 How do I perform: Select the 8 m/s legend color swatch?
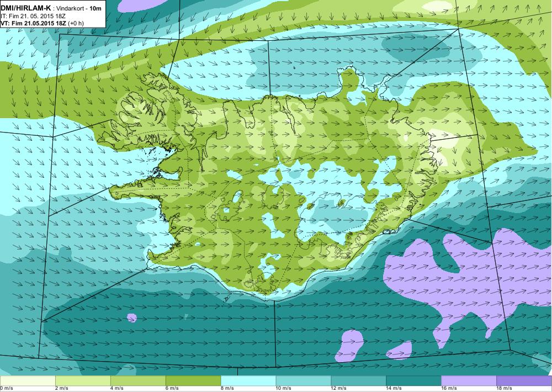[248, 381]
